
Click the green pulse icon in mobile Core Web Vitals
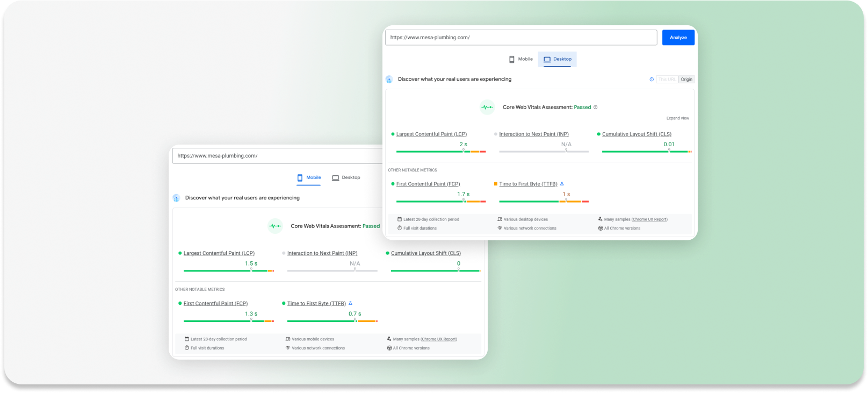(x=275, y=226)
